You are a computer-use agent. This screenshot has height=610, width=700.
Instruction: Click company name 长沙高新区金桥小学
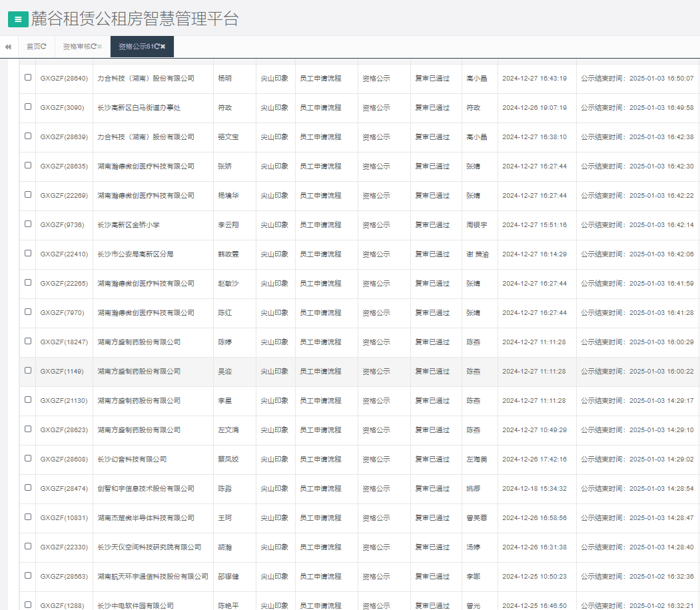click(129, 225)
